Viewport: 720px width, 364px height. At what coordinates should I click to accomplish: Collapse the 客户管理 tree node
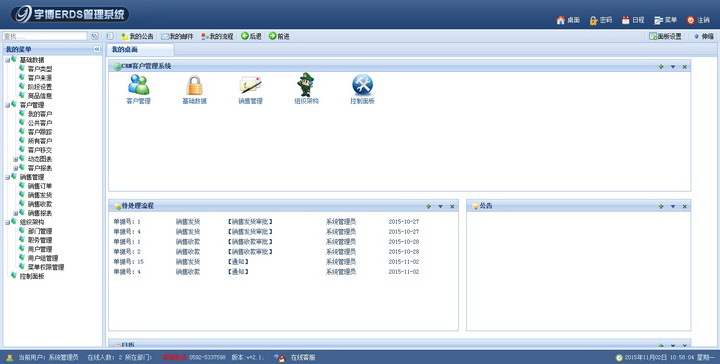7,105
